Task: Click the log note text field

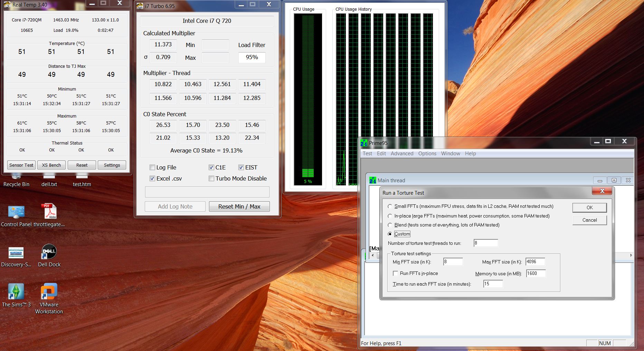Action: pyautogui.click(x=207, y=192)
